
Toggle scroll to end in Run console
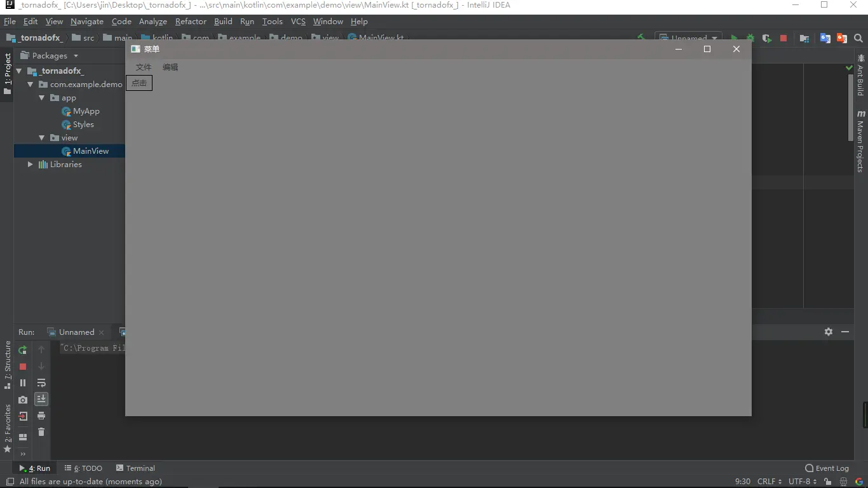tap(41, 399)
